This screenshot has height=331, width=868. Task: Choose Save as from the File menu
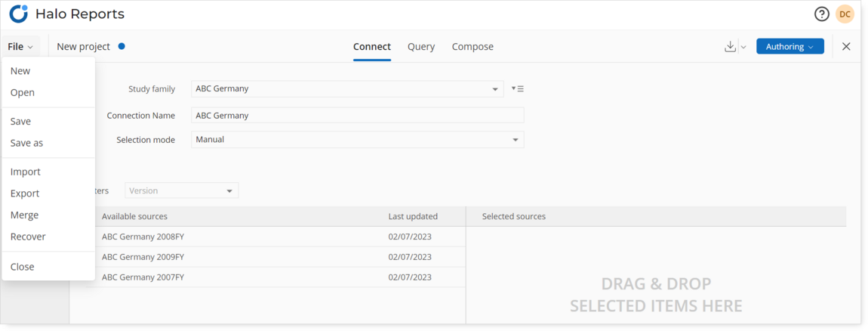click(26, 143)
